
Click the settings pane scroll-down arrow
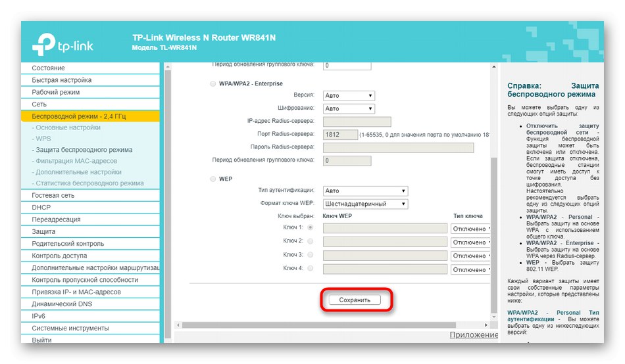494,317
